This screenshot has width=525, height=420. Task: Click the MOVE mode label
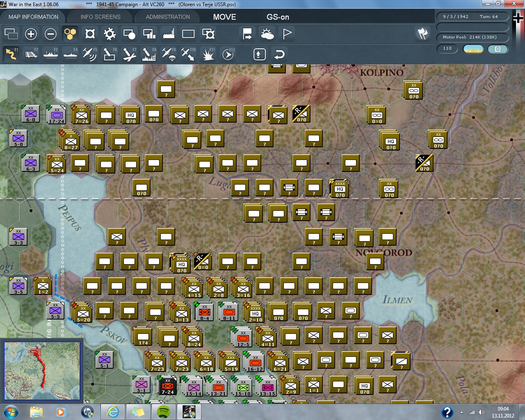click(x=224, y=17)
